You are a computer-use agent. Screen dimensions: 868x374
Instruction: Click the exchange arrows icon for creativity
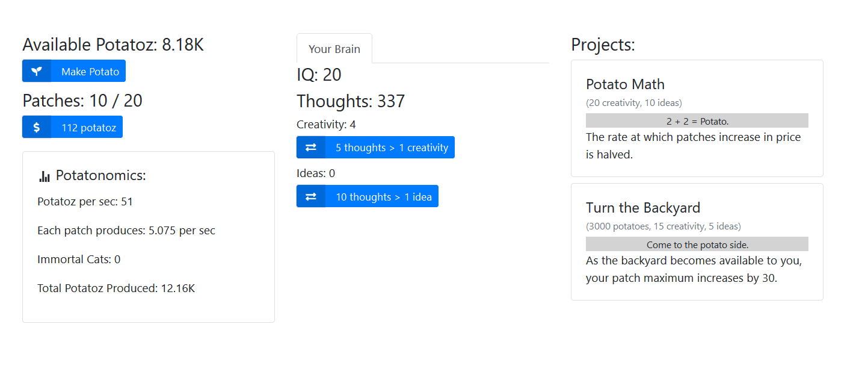coord(311,148)
